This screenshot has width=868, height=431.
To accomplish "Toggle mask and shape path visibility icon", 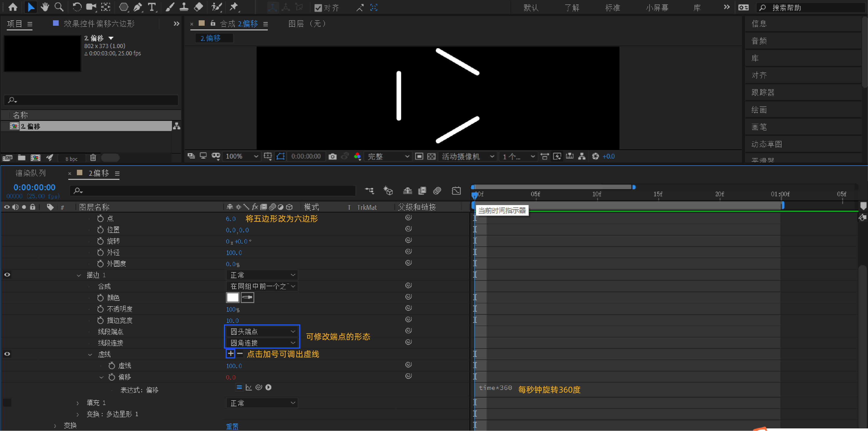I will 280,156.
